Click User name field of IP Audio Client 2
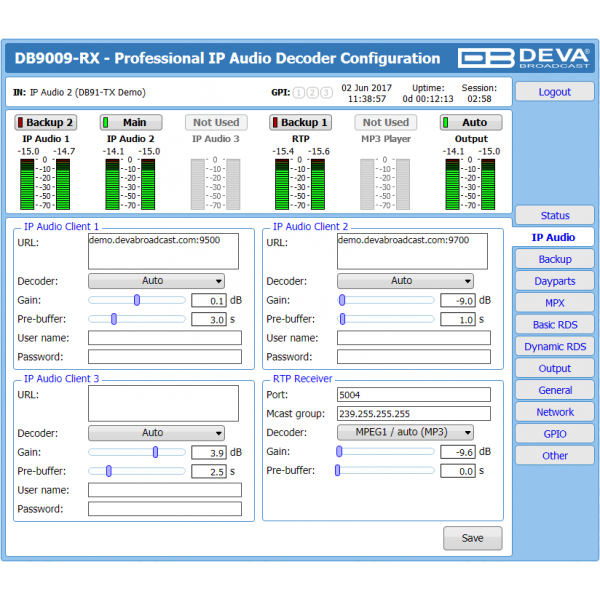600x600 pixels. pyautogui.click(x=414, y=338)
